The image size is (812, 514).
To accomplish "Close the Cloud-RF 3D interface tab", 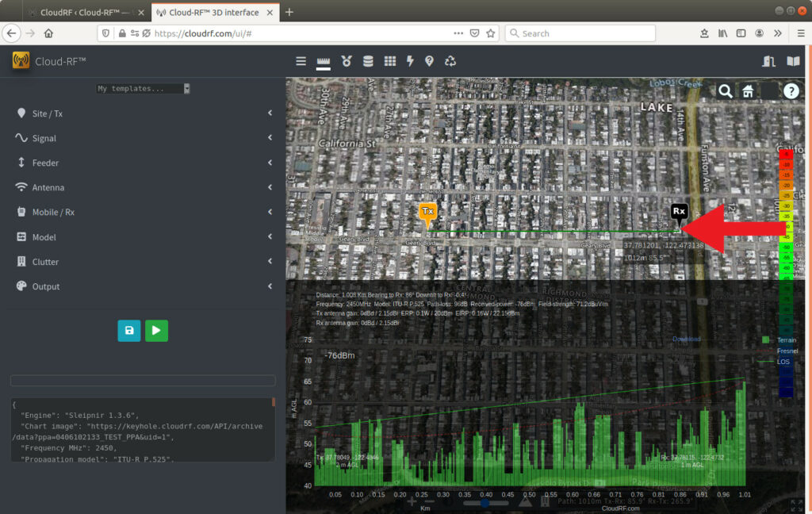I will click(270, 13).
